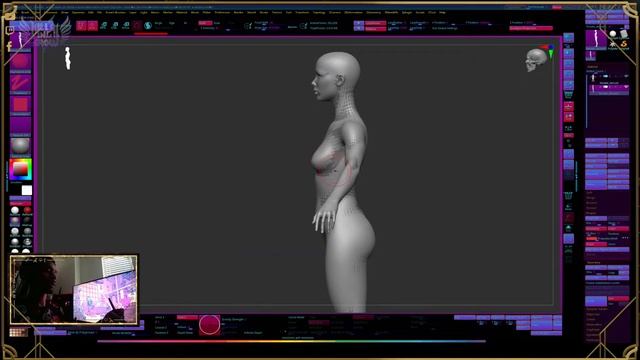Click the webcam video overlay thumbnail

coord(74,290)
